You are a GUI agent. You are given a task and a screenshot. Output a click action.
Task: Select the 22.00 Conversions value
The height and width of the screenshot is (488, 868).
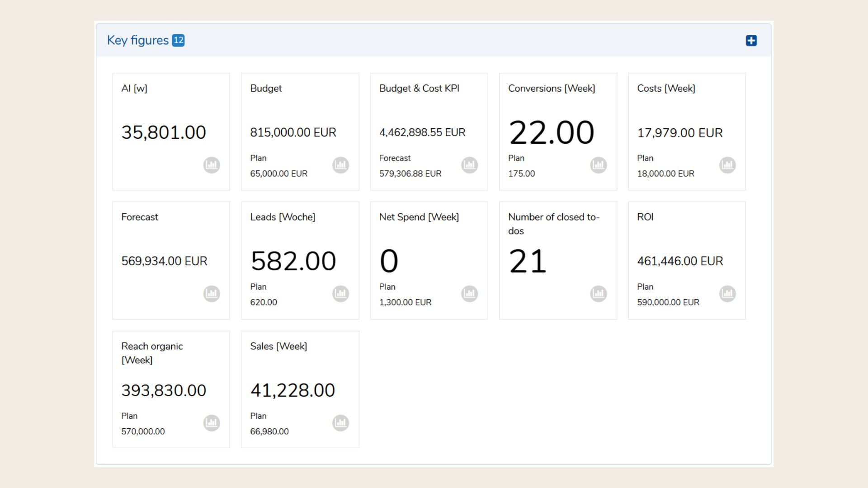pos(551,132)
